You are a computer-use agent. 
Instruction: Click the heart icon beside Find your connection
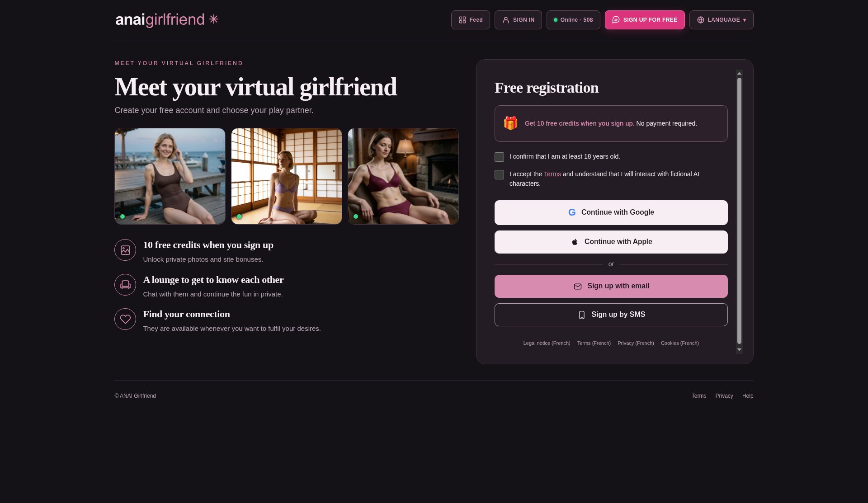tap(125, 319)
